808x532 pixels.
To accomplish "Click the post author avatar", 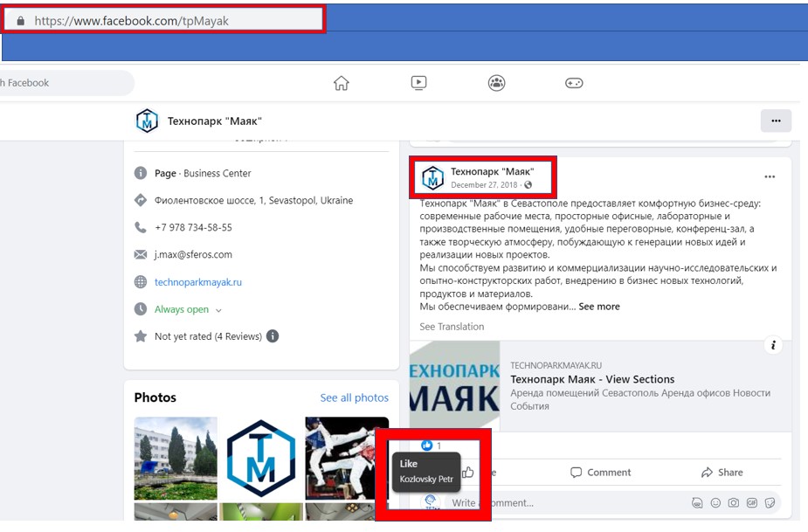I will [433, 178].
